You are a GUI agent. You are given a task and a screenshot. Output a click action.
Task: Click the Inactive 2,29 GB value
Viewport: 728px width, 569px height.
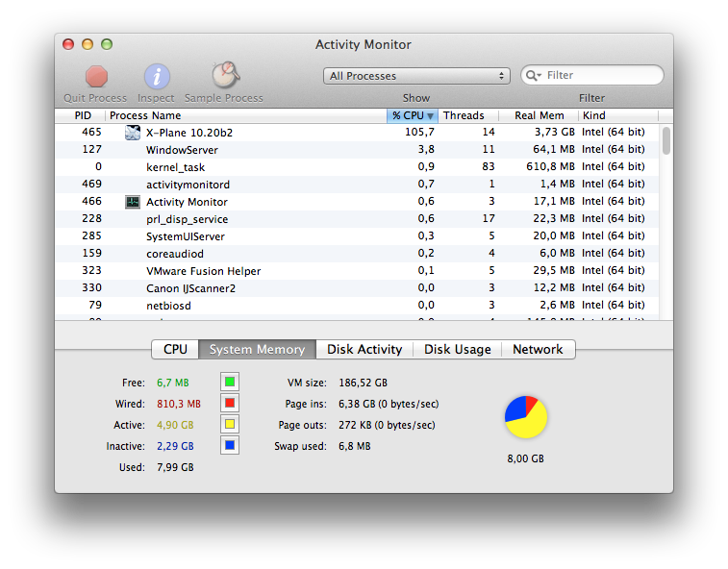[175, 446]
